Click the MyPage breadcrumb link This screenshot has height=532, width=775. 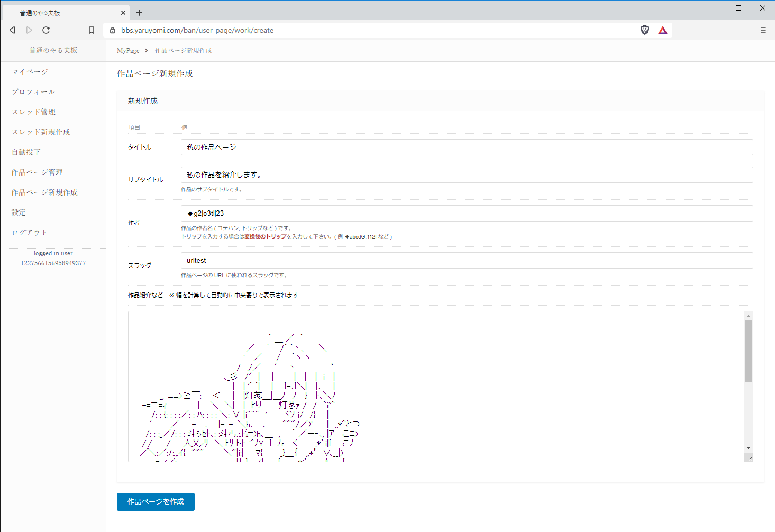tap(127, 50)
